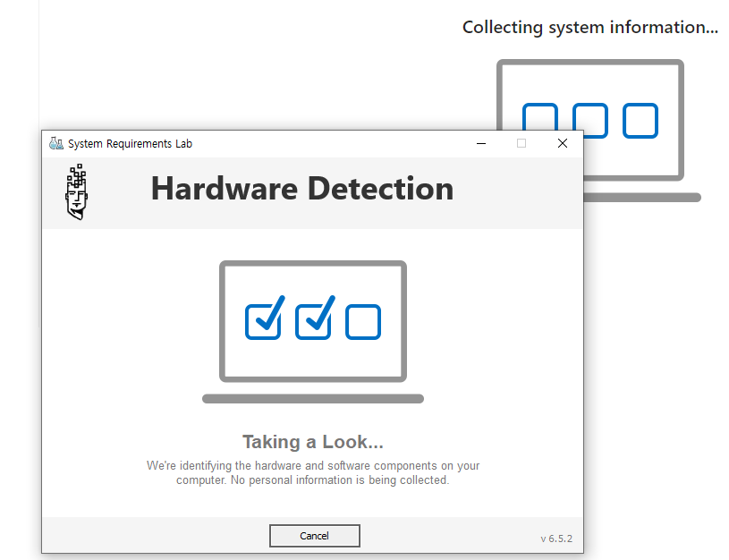729x560 pixels.
Task: Click the unchecked third box in the dialog laptop
Action: pyautogui.click(x=363, y=322)
